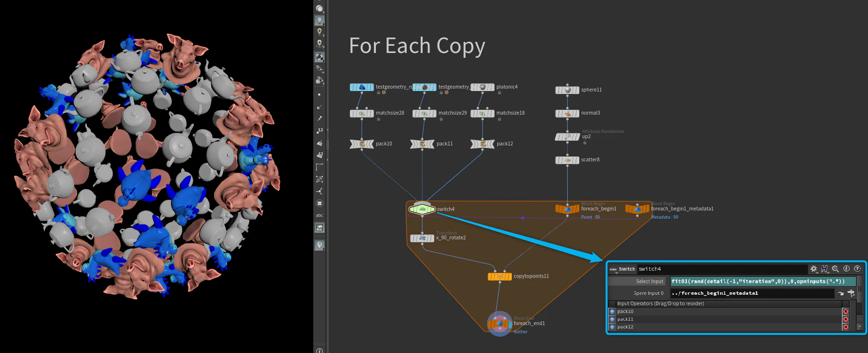
Task: Select the foreach_end1 node
Action: click(x=500, y=324)
